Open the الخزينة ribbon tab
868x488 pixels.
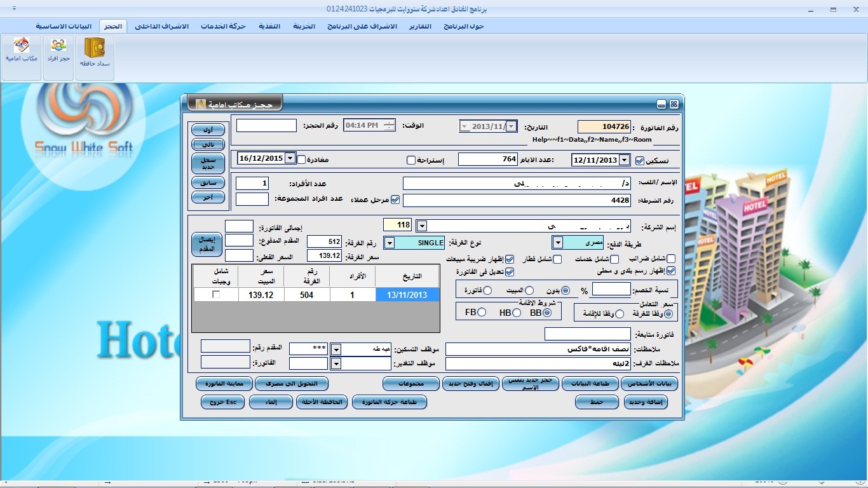click(304, 26)
